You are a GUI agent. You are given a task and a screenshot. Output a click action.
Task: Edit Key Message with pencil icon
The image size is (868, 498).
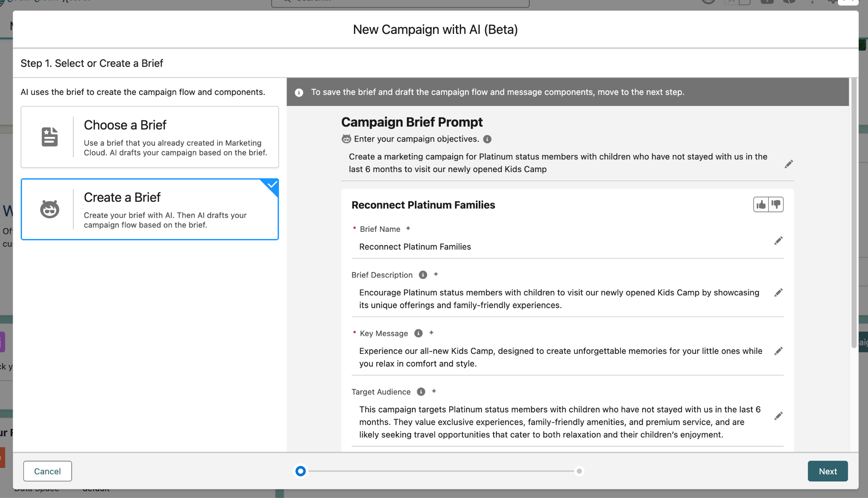(x=778, y=351)
